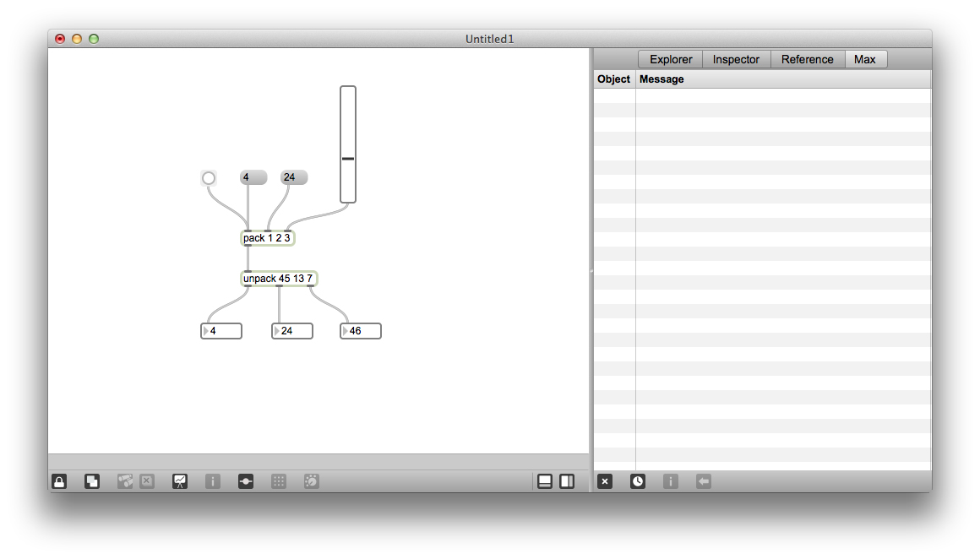Screen dimensions: 980x559
Task: Switch to the Inspector tab
Action: [736, 59]
